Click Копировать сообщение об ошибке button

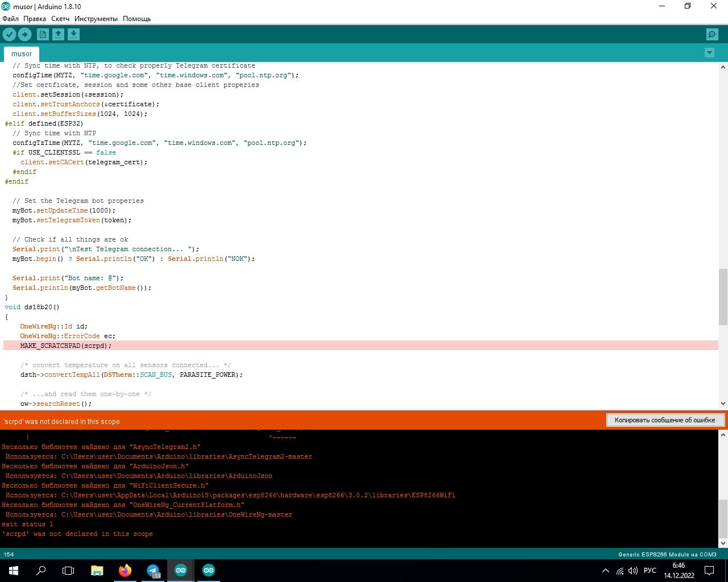click(x=665, y=420)
